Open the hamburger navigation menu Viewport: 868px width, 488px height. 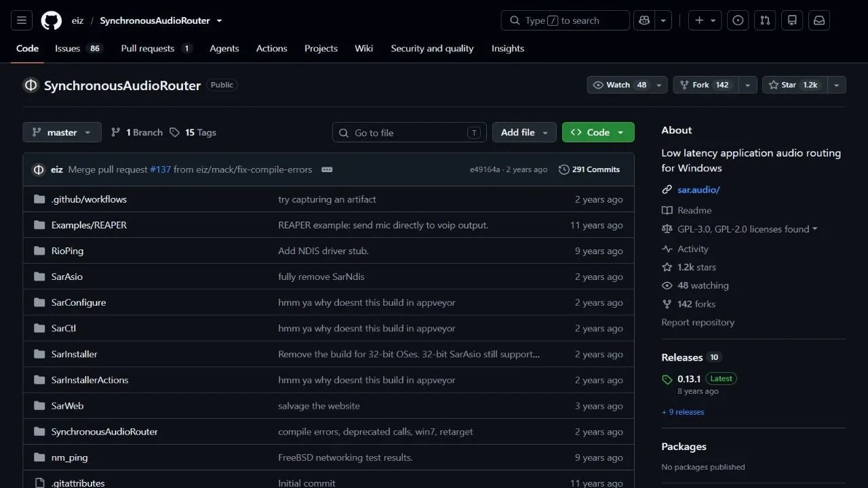[x=21, y=20]
